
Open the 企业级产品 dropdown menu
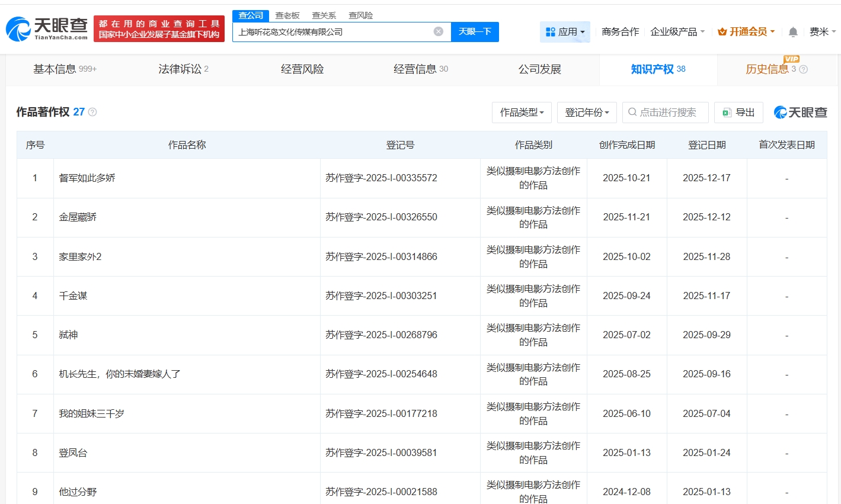(x=677, y=32)
